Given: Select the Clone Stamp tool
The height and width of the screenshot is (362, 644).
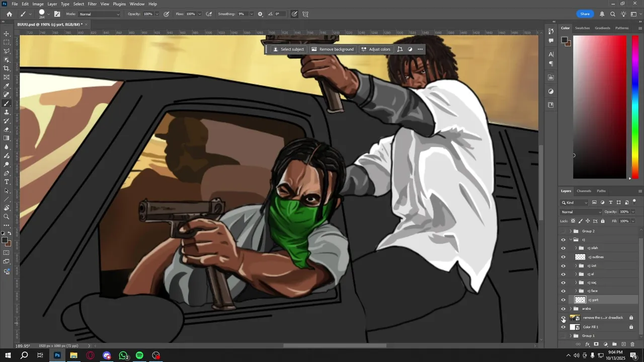Looking at the screenshot, I should pos(7,112).
